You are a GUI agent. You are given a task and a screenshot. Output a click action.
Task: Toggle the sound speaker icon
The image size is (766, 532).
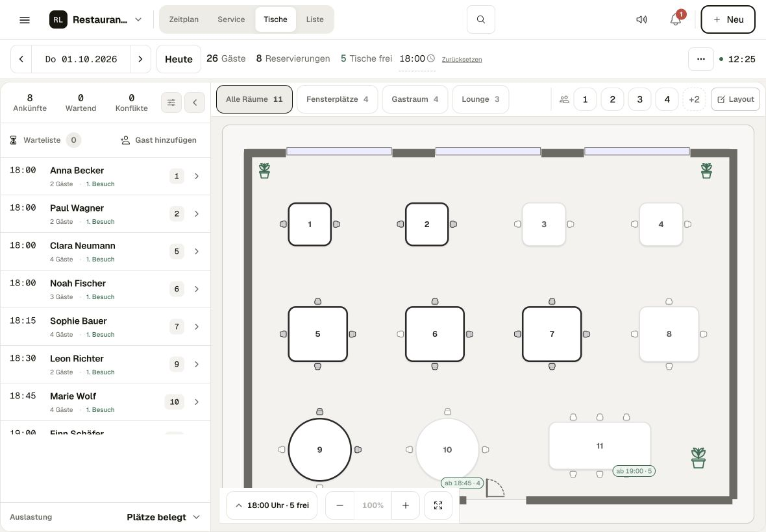pos(641,19)
